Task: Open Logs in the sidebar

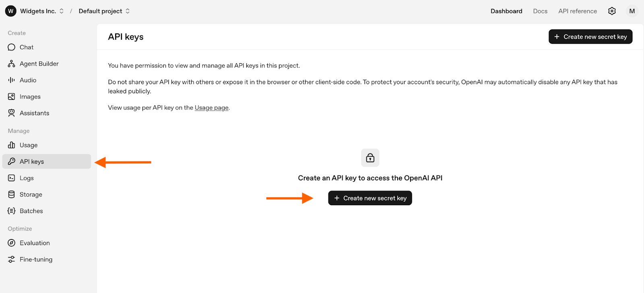Action: [x=47, y=178]
